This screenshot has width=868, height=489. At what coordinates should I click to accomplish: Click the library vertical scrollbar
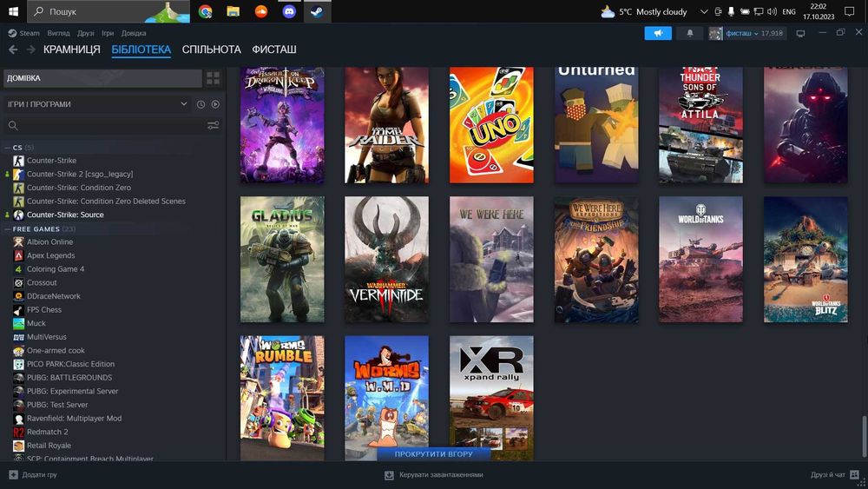tap(863, 436)
